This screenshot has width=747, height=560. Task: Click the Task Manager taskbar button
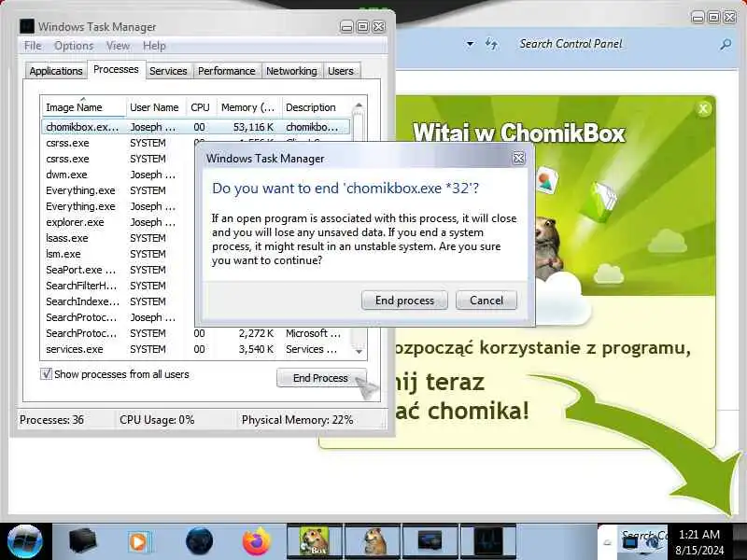point(487,541)
